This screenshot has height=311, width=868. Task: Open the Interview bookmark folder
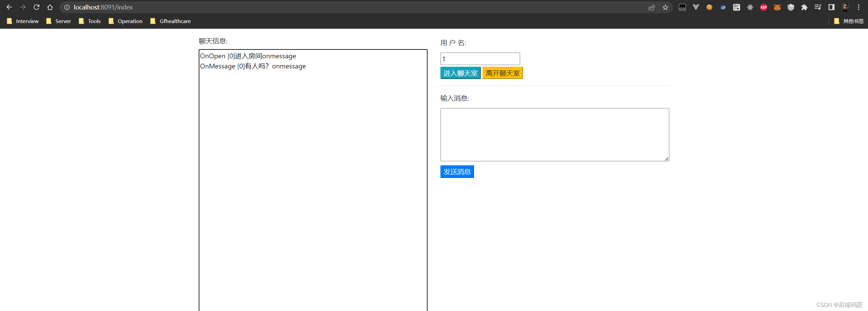(23, 21)
